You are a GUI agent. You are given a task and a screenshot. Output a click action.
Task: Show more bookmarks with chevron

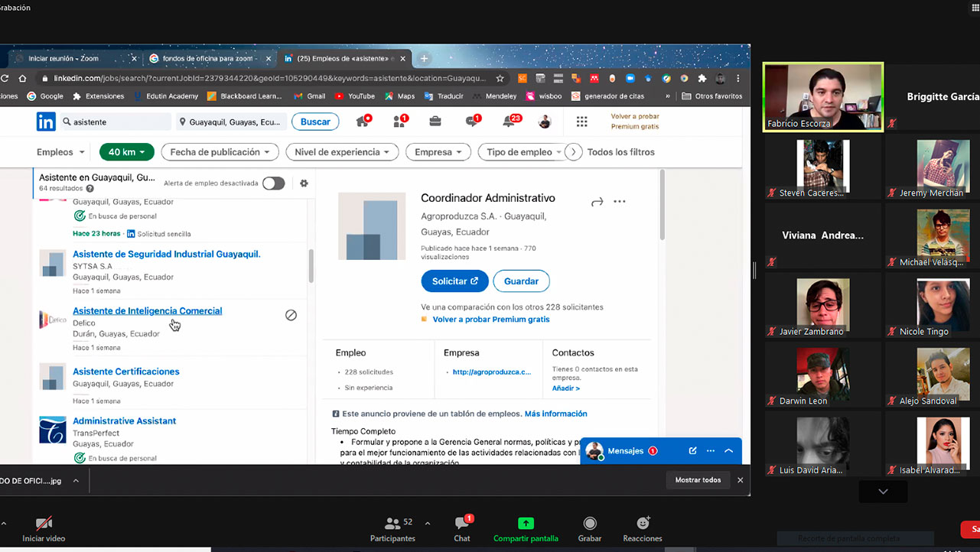pos(668,96)
